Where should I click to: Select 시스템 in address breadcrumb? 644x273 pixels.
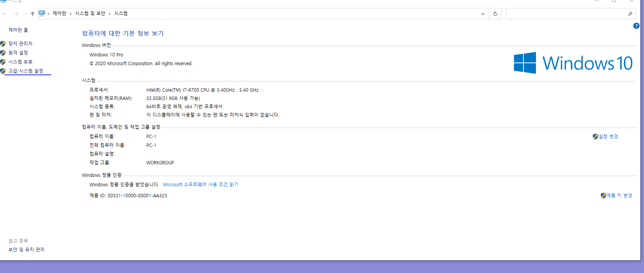[121, 13]
